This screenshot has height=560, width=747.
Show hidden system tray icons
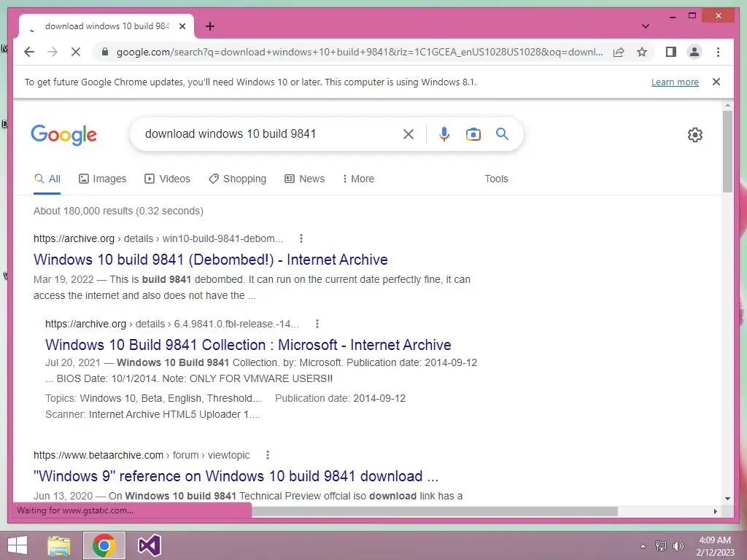[643, 546]
